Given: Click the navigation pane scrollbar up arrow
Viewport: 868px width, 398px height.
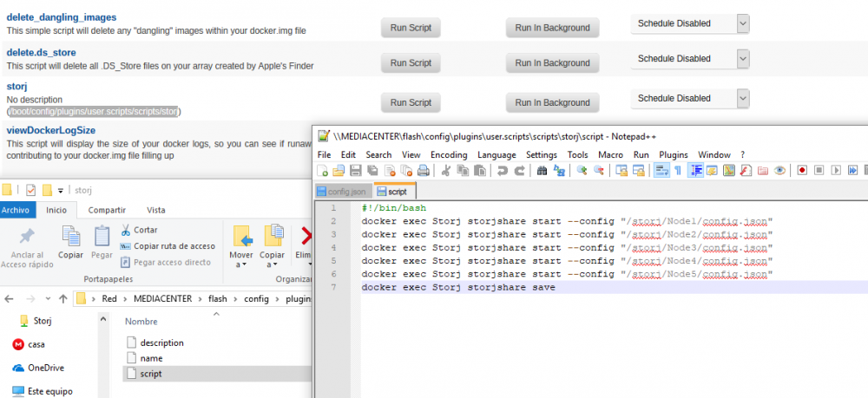Looking at the screenshot, I should click(x=103, y=318).
